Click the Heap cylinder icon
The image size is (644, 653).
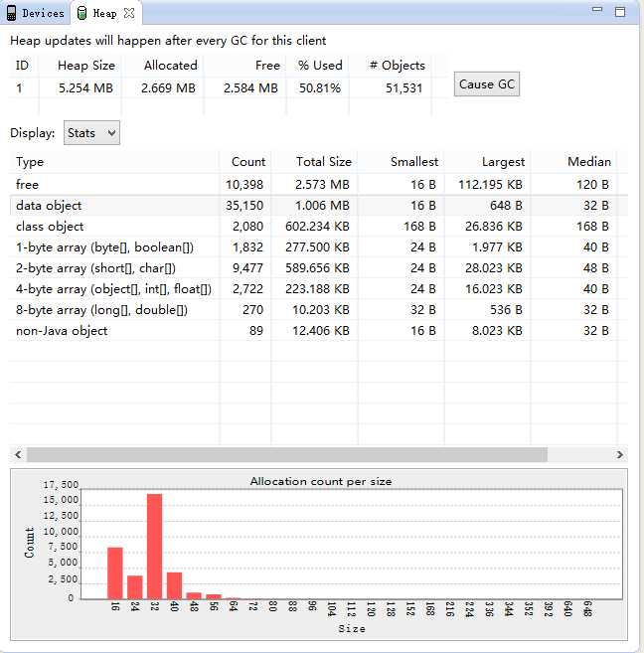pyautogui.click(x=82, y=13)
